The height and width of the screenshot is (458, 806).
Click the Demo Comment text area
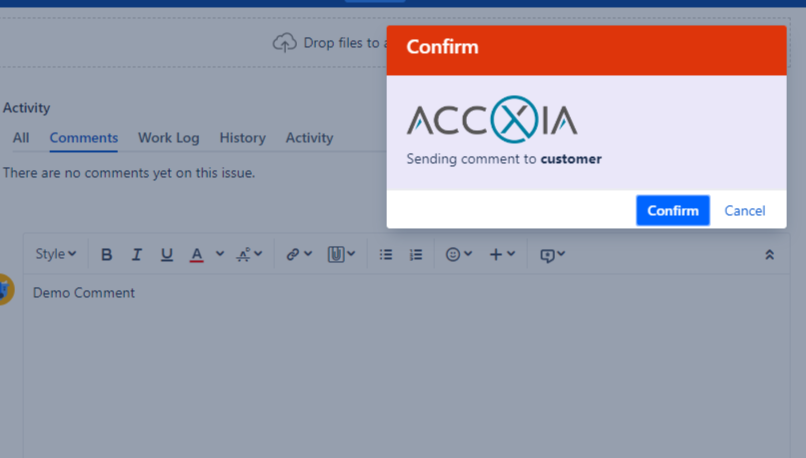point(406,365)
